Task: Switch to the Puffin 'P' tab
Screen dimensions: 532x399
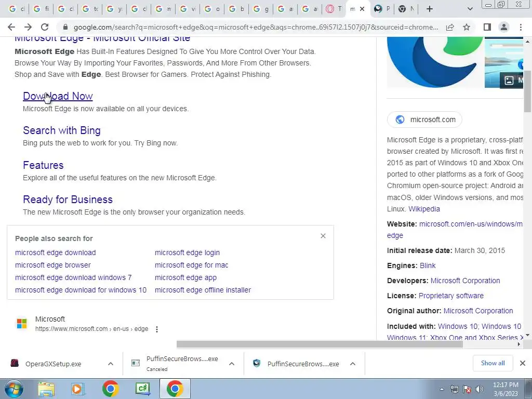Action: pyautogui.click(x=382, y=9)
